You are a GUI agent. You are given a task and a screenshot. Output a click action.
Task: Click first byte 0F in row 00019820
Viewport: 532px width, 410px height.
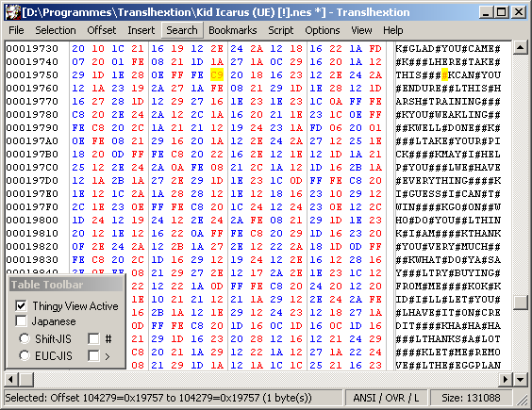[x=78, y=247]
